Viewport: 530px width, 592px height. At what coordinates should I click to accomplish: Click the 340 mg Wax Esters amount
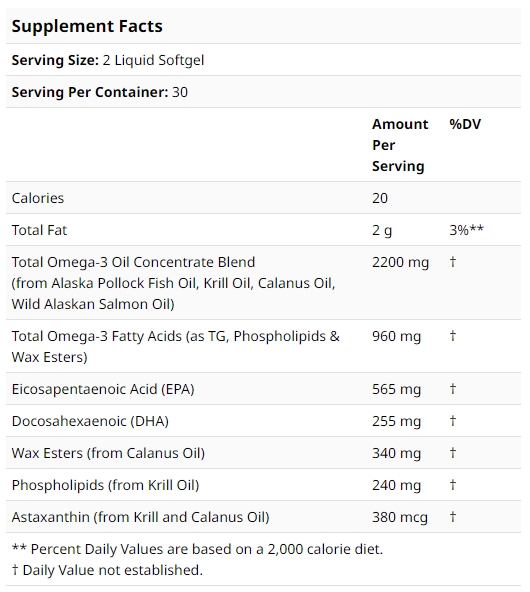point(396,454)
